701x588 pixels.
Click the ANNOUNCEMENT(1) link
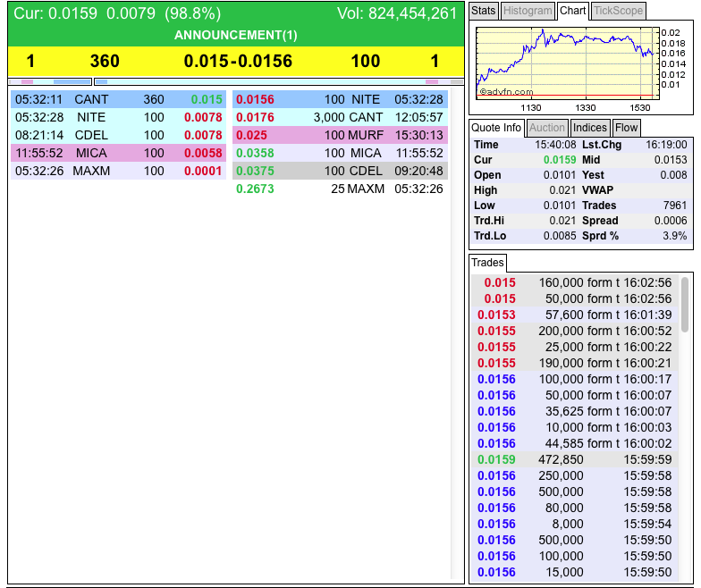pyautogui.click(x=236, y=35)
